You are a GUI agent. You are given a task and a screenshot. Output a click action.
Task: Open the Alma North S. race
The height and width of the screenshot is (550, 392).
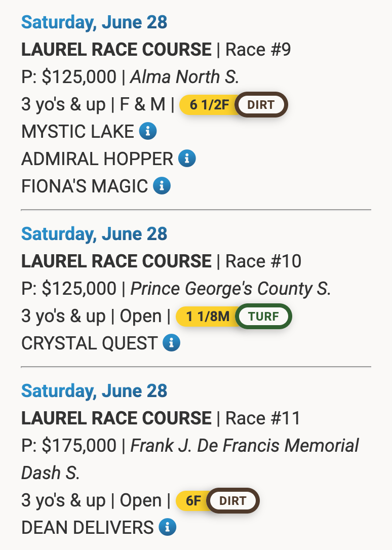tap(184, 77)
